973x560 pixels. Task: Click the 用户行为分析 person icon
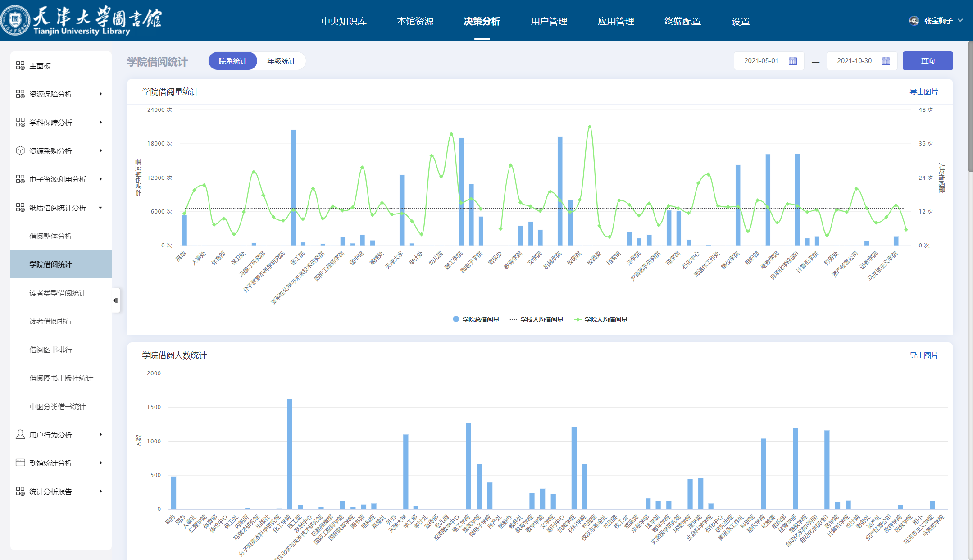[x=20, y=434]
